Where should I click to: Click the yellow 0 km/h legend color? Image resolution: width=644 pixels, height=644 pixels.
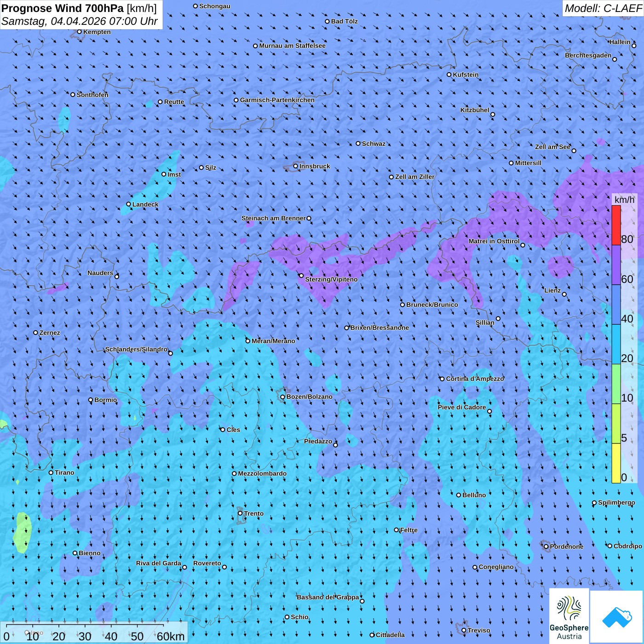pyautogui.click(x=616, y=463)
